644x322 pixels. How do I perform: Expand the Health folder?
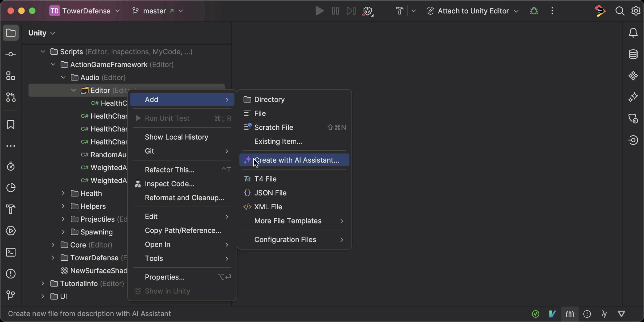pyautogui.click(x=63, y=194)
